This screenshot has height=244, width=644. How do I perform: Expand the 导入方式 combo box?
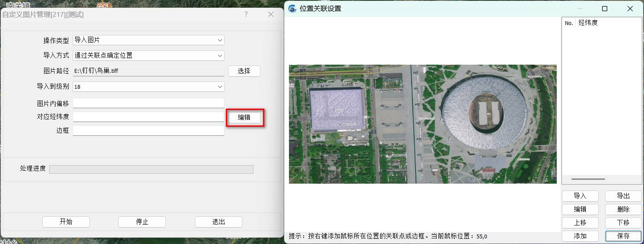point(149,56)
